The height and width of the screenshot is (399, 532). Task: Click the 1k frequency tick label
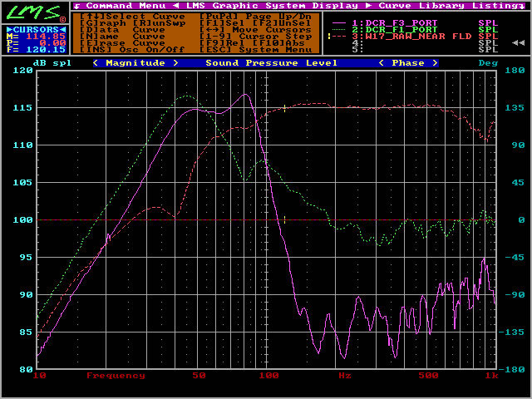coord(491,376)
